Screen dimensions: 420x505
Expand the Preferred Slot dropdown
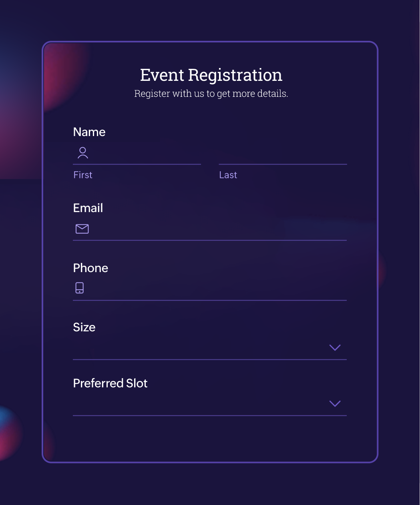pos(200,404)
